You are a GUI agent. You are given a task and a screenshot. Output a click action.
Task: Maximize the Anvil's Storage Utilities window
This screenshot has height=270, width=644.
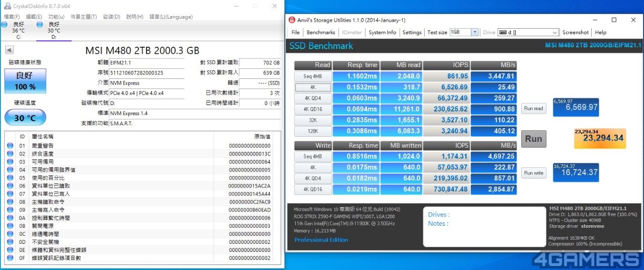(614, 20)
